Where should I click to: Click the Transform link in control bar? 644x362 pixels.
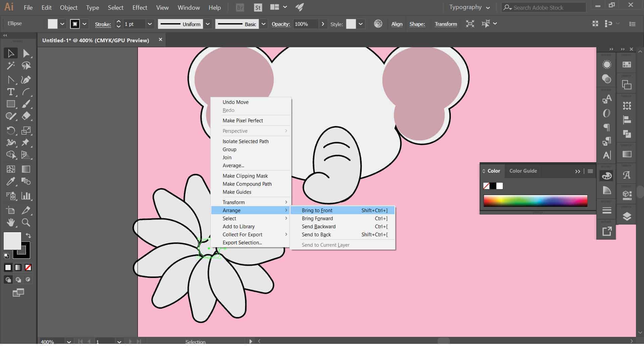445,24
